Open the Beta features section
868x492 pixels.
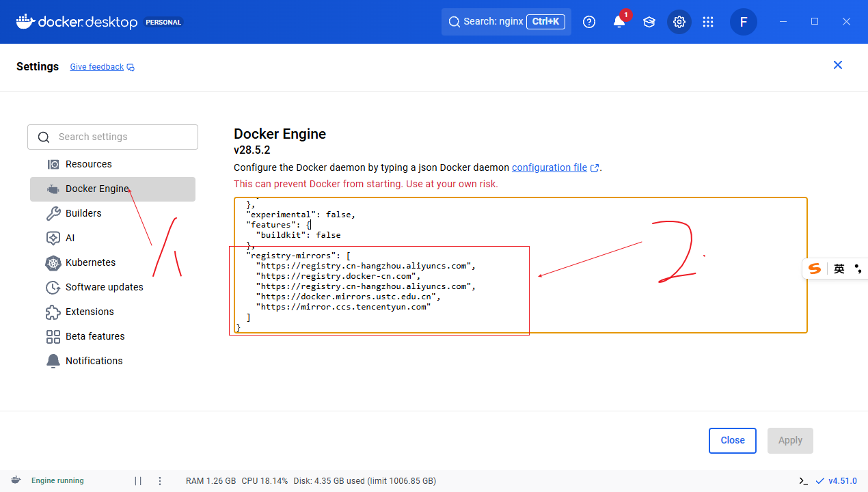tap(113, 336)
